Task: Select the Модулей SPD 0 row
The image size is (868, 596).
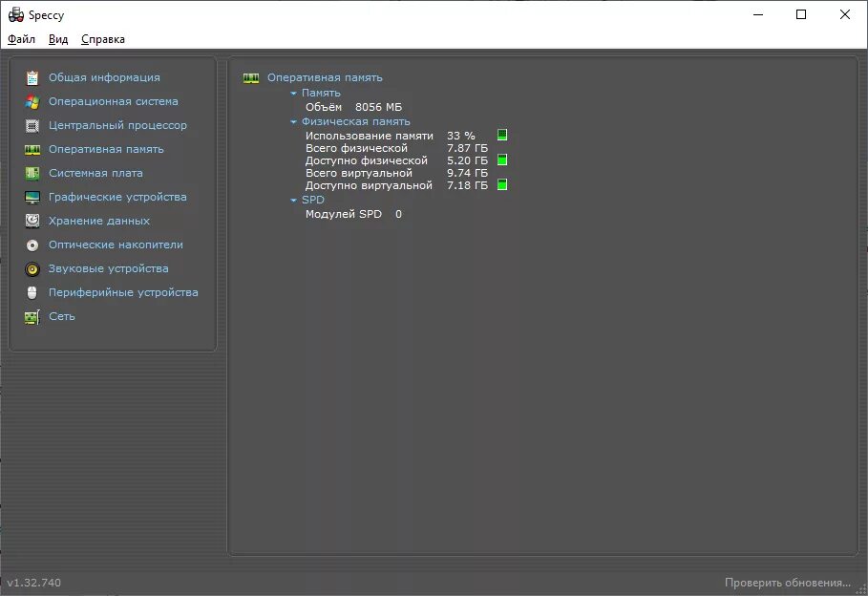Action: pos(353,214)
